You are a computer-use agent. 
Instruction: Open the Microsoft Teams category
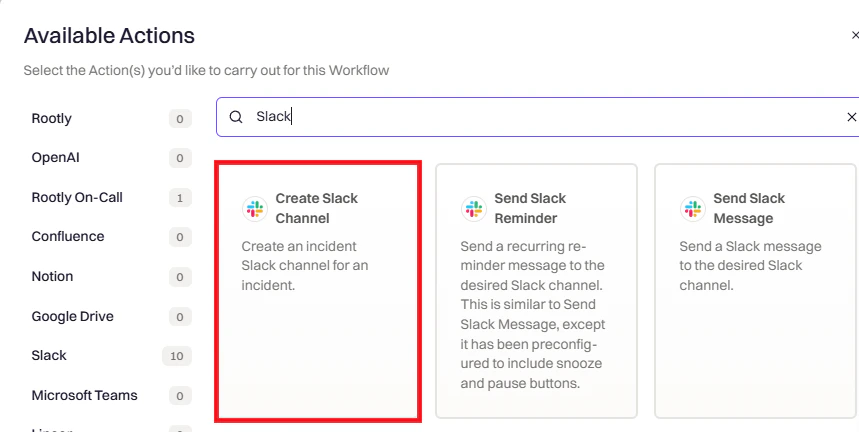(84, 395)
